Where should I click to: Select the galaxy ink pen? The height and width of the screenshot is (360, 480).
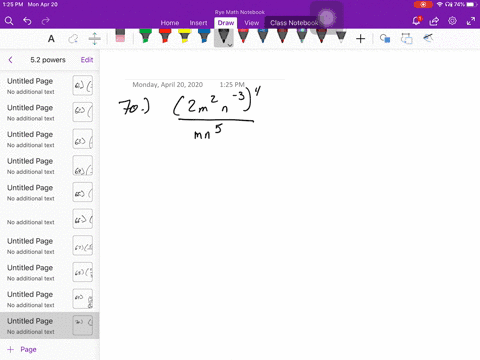pyautogui.click(x=302, y=36)
